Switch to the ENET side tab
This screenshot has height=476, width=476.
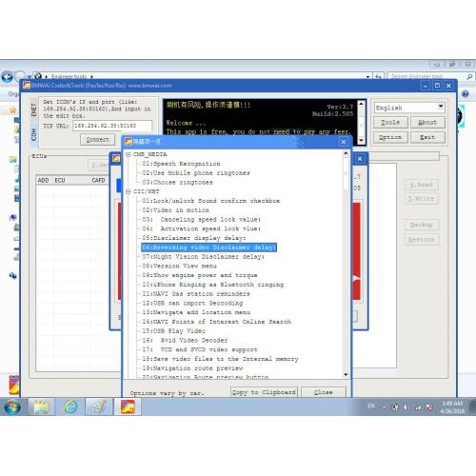coord(34,109)
